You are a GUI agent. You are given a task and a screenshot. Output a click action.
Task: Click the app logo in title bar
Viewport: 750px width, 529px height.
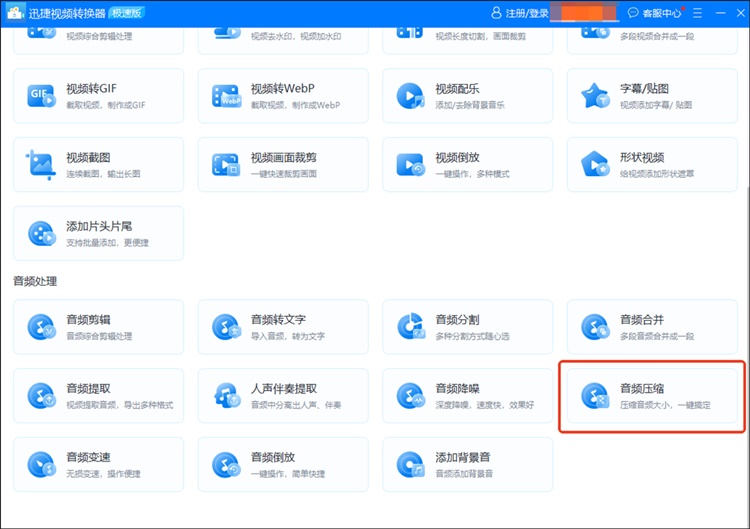(x=15, y=13)
